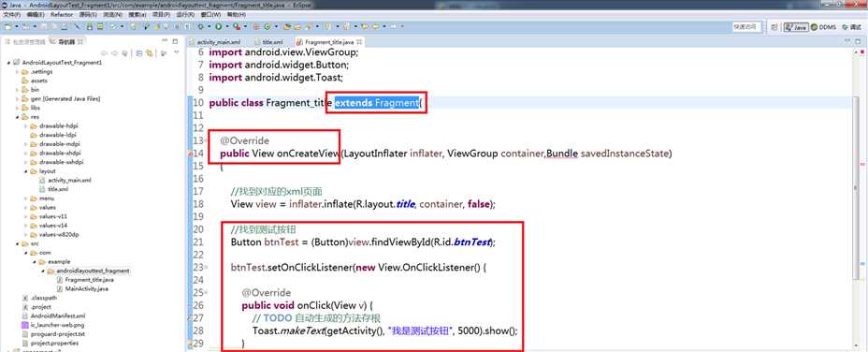
Task: Expand the values-v11 folder
Action: point(25,217)
